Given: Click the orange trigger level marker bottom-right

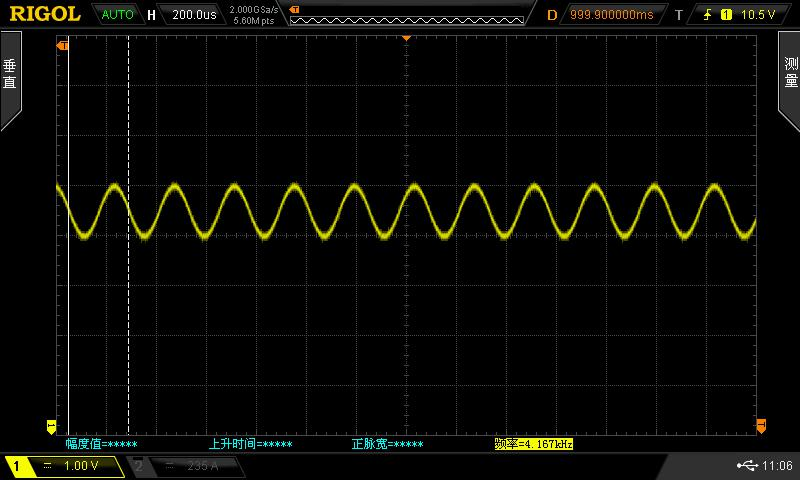Looking at the screenshot, I should [761, 425].
